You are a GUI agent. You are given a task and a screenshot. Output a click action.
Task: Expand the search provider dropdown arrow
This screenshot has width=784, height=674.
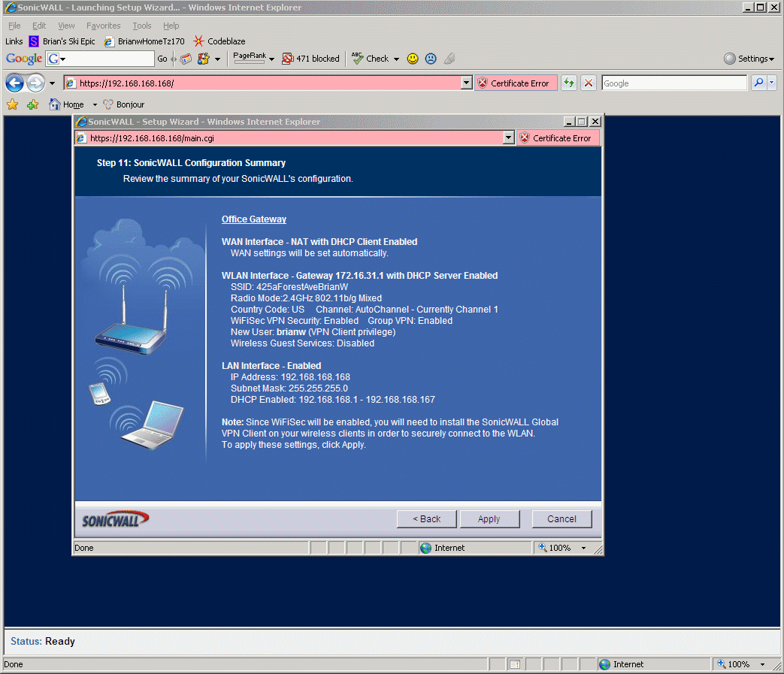point(771,83)
